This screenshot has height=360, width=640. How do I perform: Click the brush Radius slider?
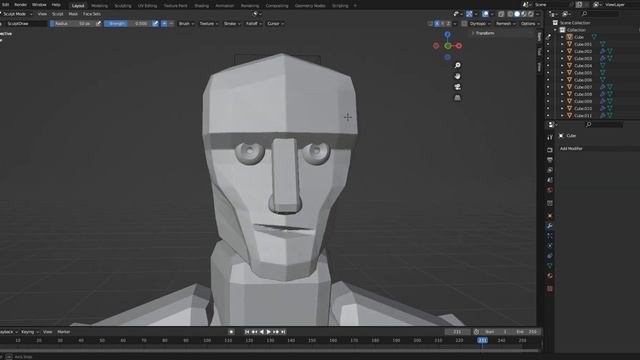point(72,24)
